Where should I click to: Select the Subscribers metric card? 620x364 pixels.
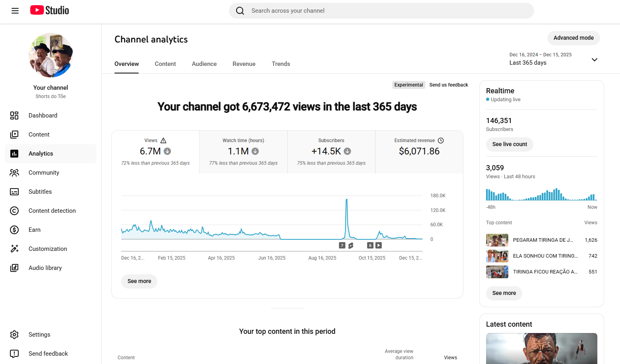click(x=331, y=152)
